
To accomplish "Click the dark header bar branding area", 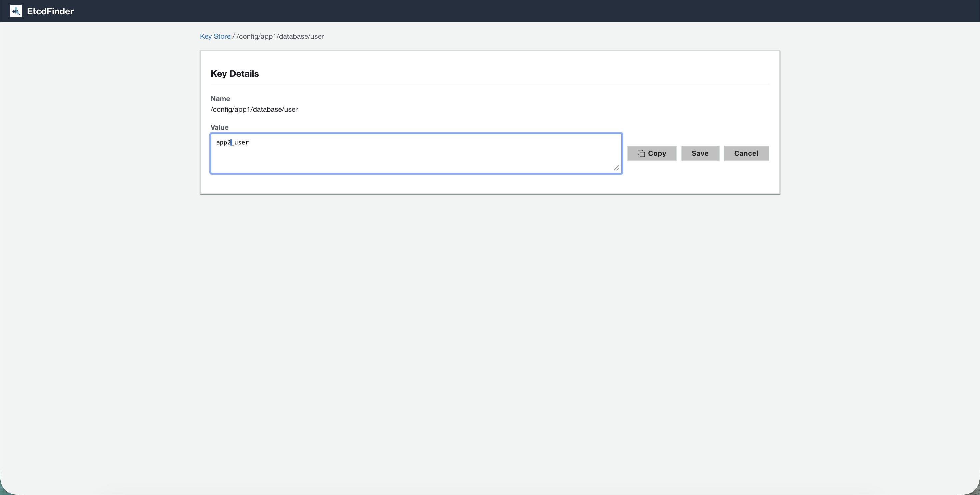I will pyautogui.click(x=42, y=11).
